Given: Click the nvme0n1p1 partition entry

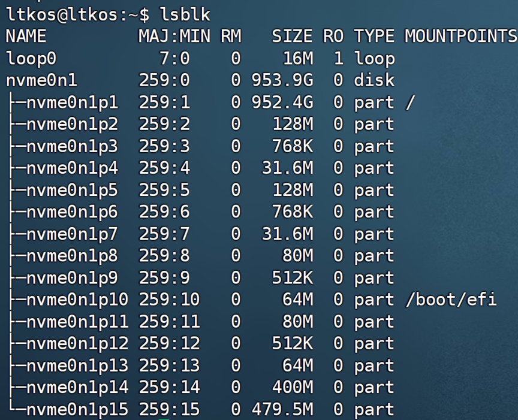Looking at the screenshot, I should point(72,102).
